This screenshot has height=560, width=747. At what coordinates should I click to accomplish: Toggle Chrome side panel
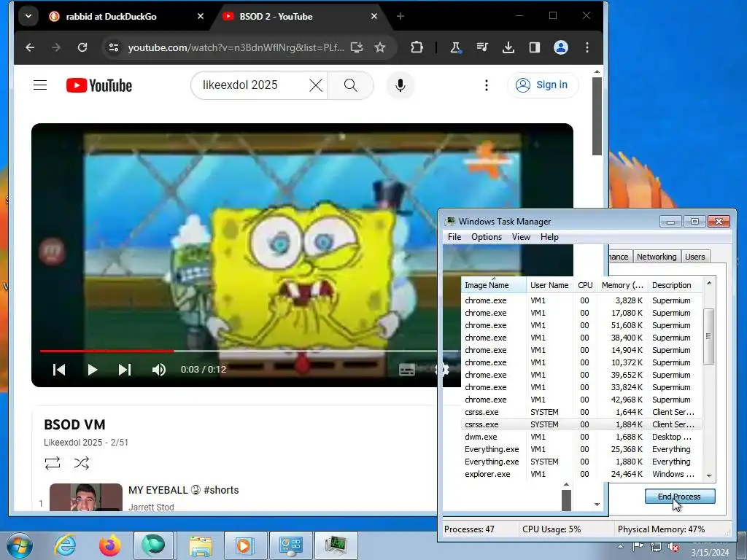coord(535,47)
